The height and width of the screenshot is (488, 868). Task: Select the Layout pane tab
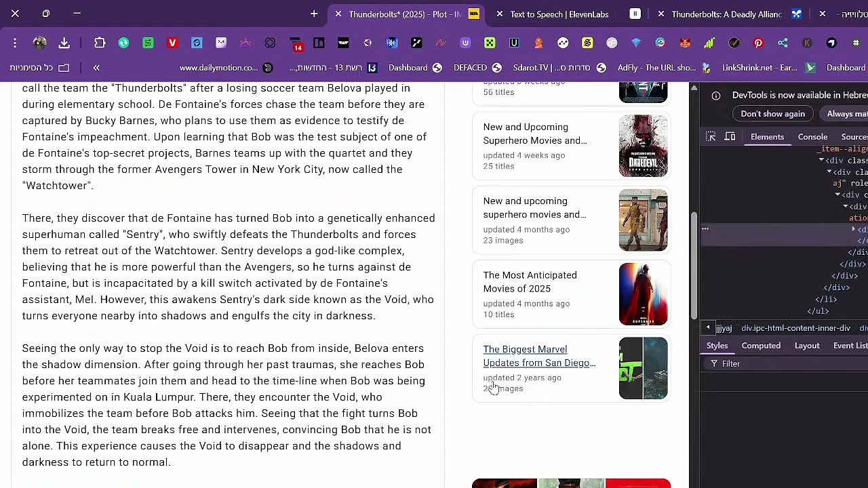pyautogui.click(x=807, y=346)
